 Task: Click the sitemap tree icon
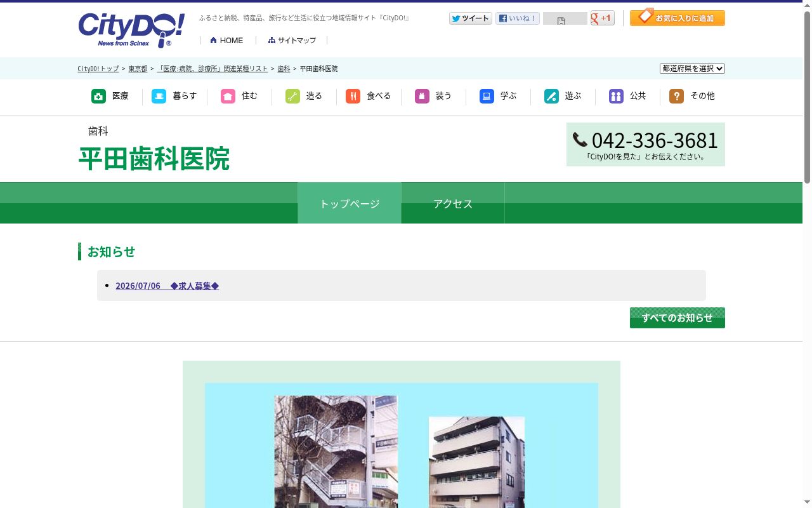coord(272,40)
